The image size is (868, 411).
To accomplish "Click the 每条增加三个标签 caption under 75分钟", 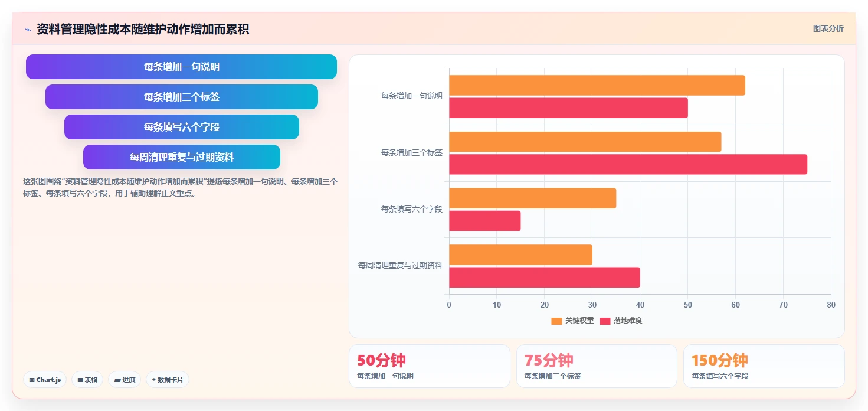I will 552,376.
